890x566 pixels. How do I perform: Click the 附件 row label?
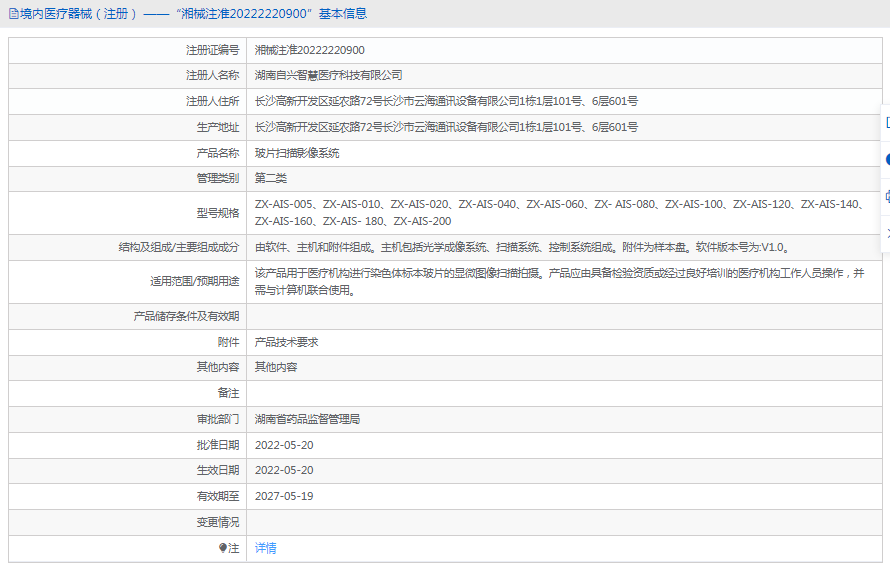pyautogui.click(x=229, y=342)
